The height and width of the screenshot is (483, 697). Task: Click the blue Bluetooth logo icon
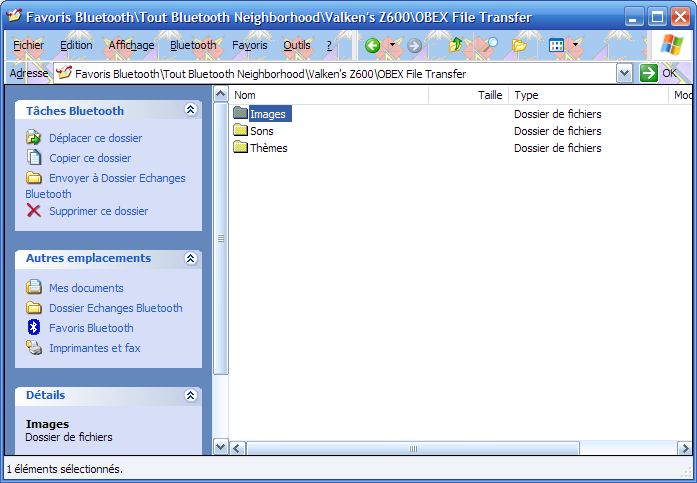pos(34,327)
